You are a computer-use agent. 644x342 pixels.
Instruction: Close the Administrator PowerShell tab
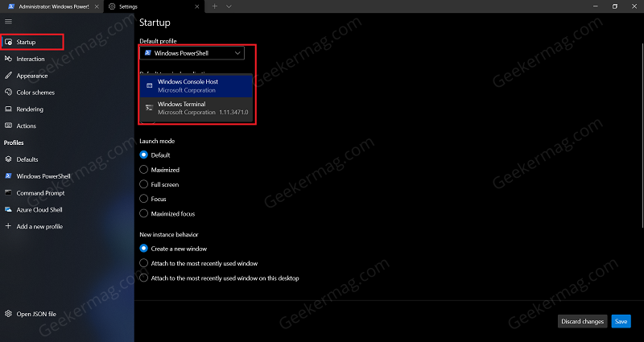[97, 6]
